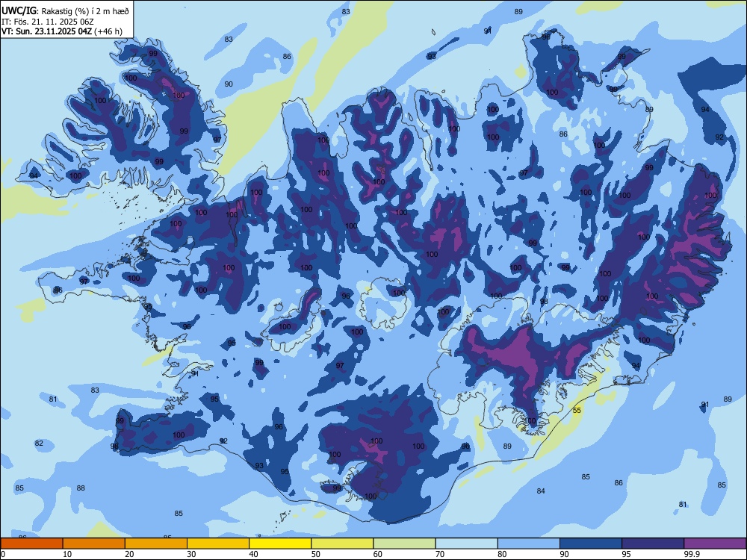Screen dimensions: 747x560
Task: Click the '88' humidity value in the southwest ocean
Action: tap(81, 488)
